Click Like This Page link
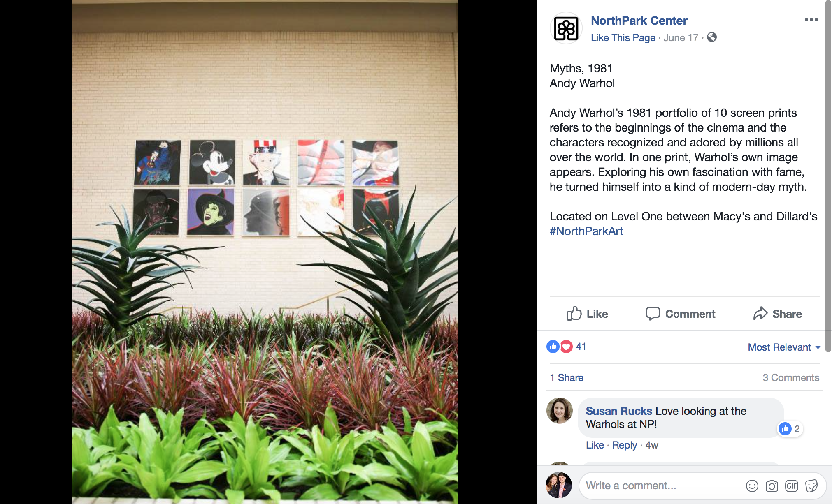 coord(623,38)
